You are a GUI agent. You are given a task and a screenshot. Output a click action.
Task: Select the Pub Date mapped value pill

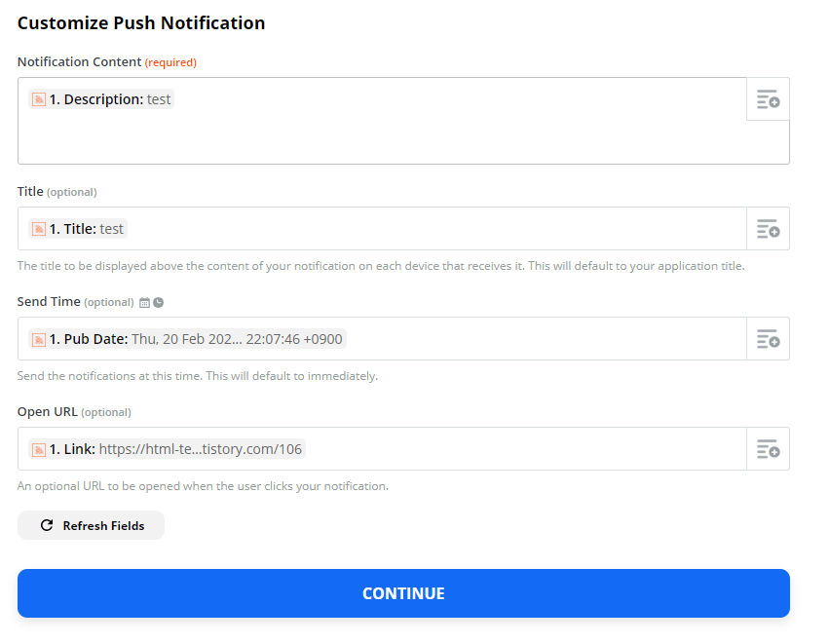195,339
